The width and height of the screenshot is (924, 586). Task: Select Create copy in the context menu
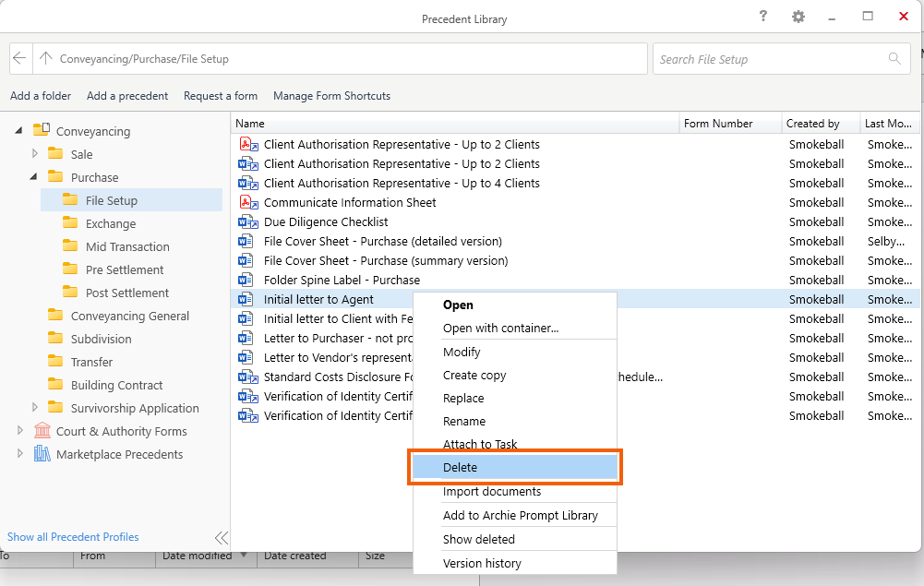[x=474, y=376]
